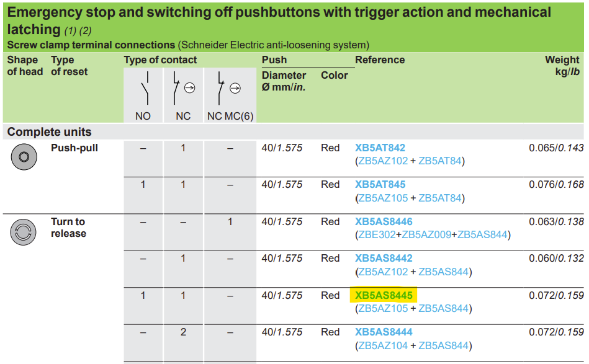
Task: Open ZB5AS844 link under XB5AS8442
Action: pyautogui.click(x=443, y=272)
